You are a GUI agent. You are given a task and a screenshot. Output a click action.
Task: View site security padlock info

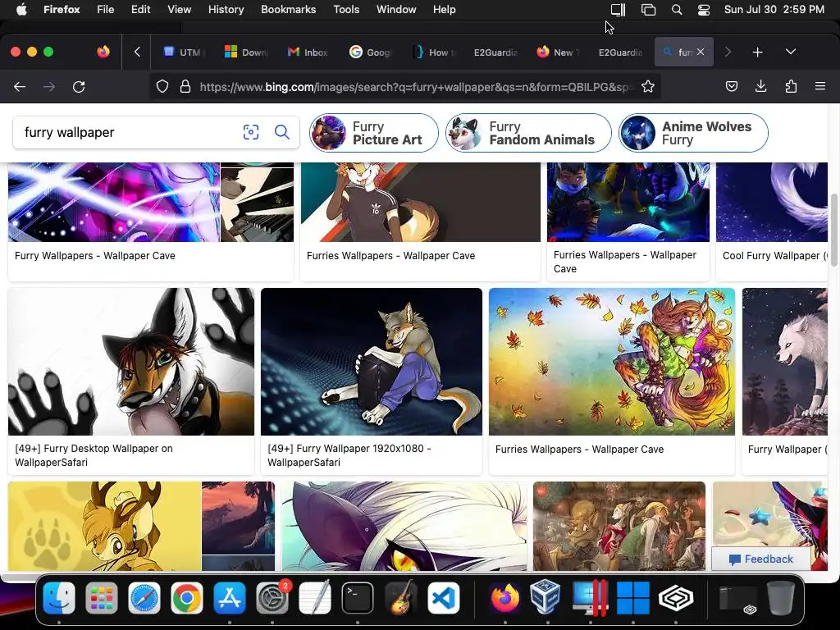185,86
